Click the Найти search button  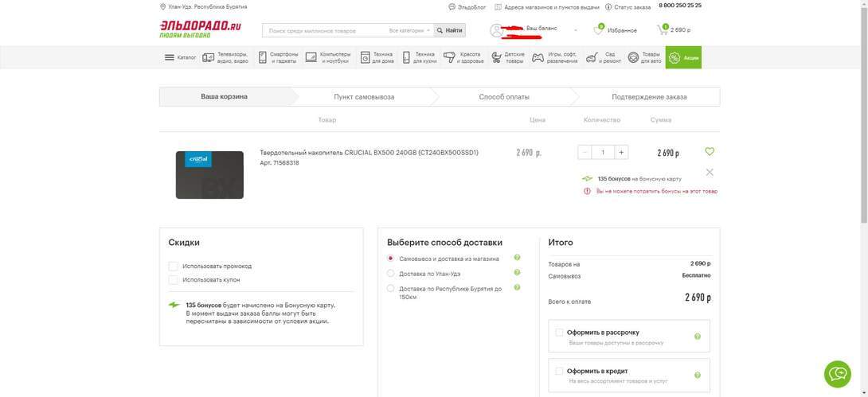(450, 30)
